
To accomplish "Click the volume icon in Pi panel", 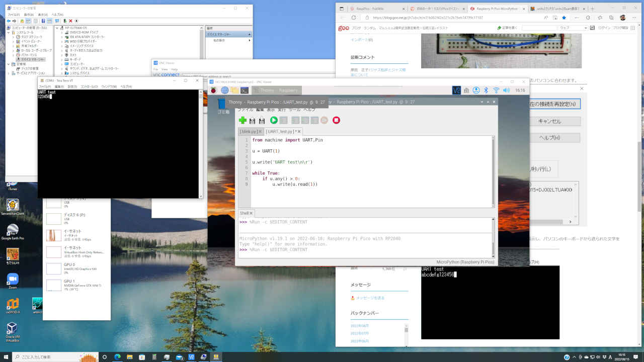I will (x=506, y=90).
